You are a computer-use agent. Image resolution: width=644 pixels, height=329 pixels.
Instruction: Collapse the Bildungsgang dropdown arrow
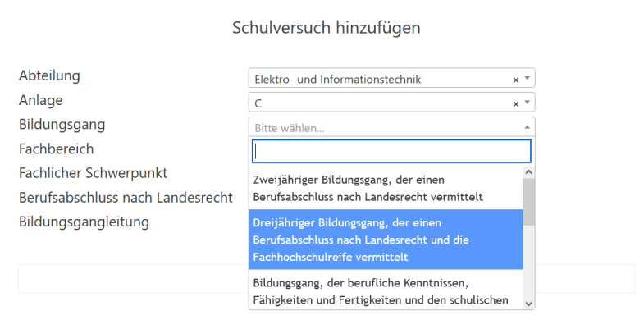[528, 127]
